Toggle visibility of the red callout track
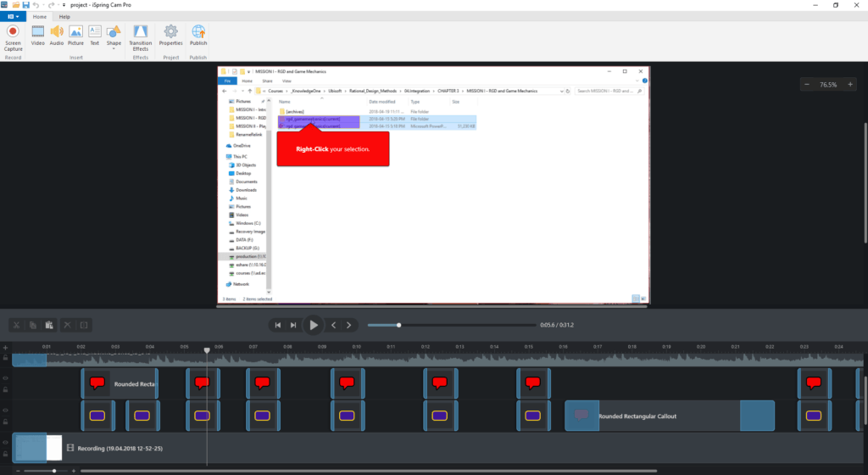Viewport: 868px width, 475px height. (5, 379)
